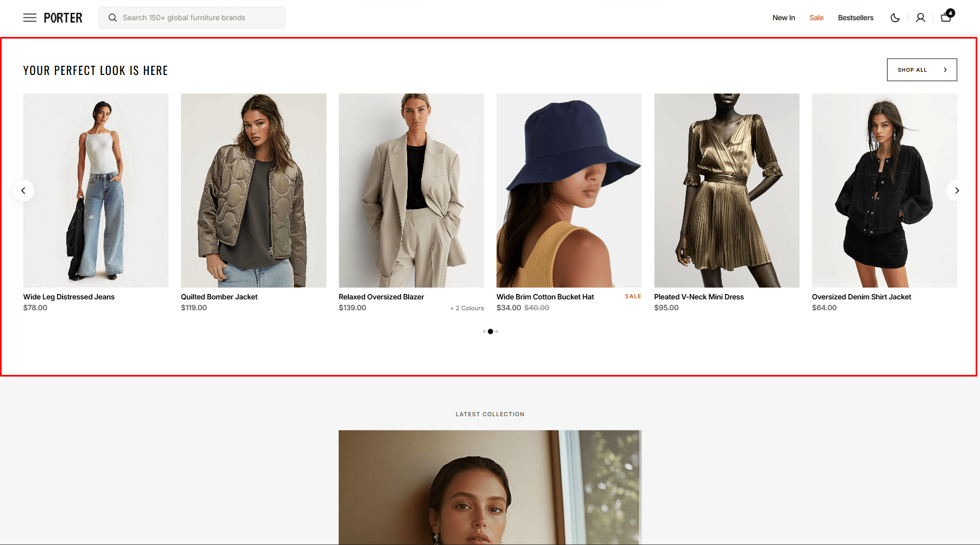The height and width of the screenshot is (545, 980).
Task: Select Pleated V-Neck Mini Dress title
Action: click(698, 297)
